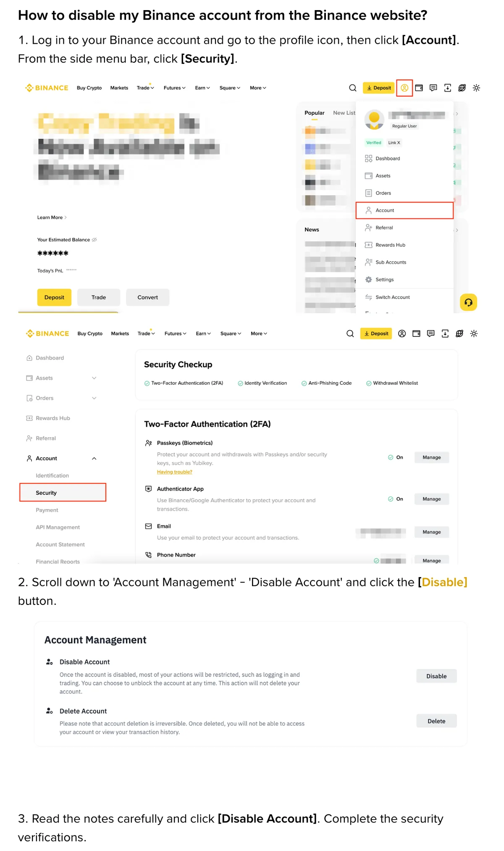Image resolution: width=504 pixels, height=851 pixels.
Task: Expand More dropdown in lower nav bar
Action: click(259, 334)
